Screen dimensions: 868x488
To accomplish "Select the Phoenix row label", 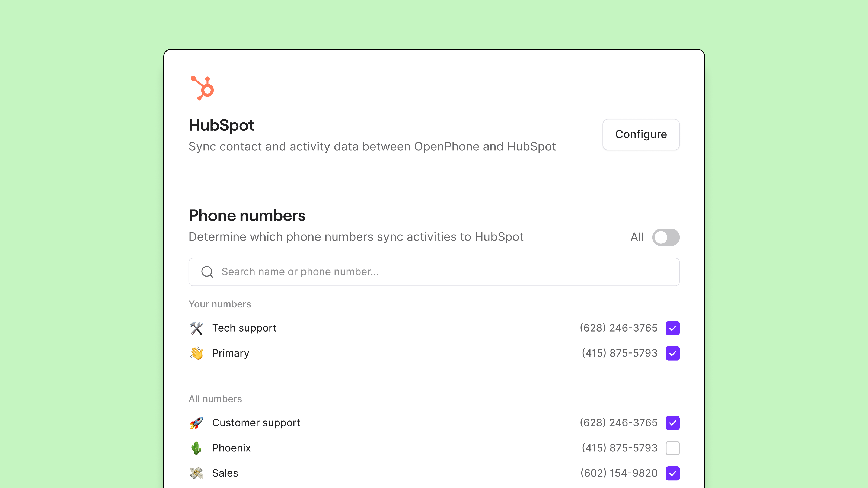I will click(x=231, y=448).
